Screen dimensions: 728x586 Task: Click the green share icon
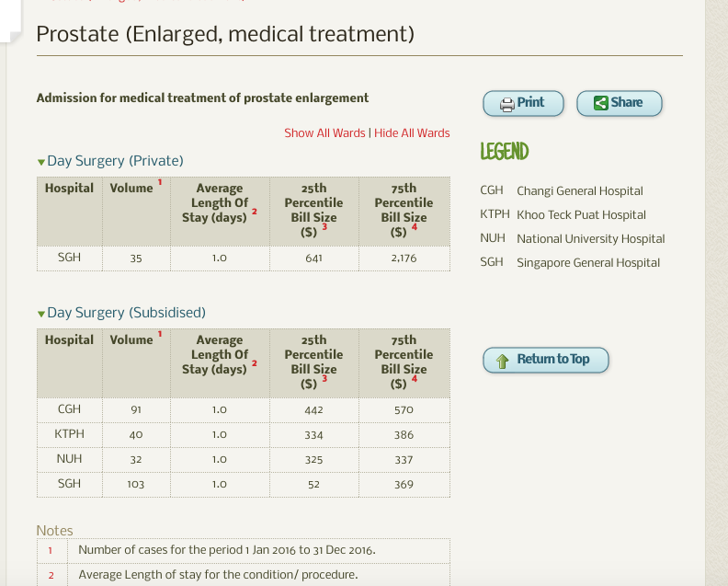(601, 103)
